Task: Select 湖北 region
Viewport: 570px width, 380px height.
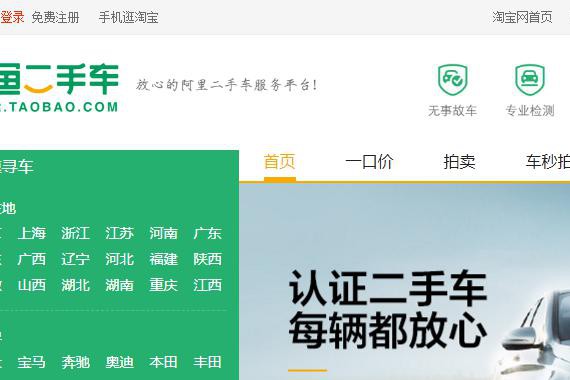Action: [76, 285]
